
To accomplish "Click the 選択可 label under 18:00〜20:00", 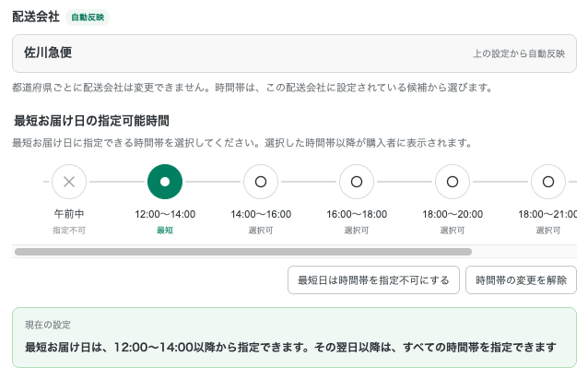I will (x=453, y=231).
